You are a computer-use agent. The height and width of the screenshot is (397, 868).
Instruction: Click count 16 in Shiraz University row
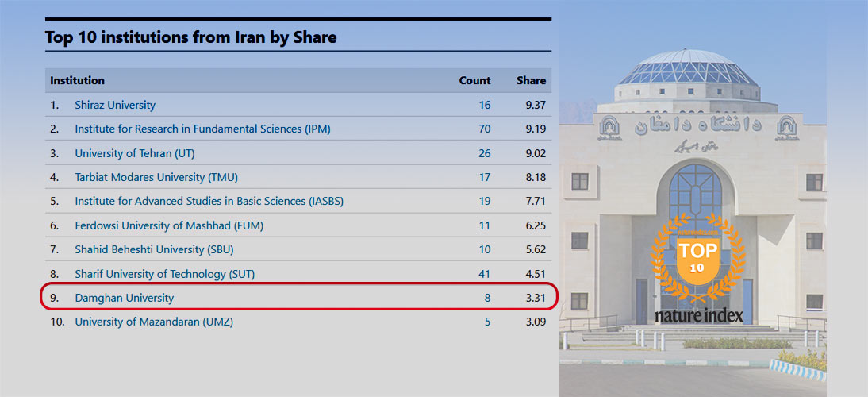(x=485, y=105)
